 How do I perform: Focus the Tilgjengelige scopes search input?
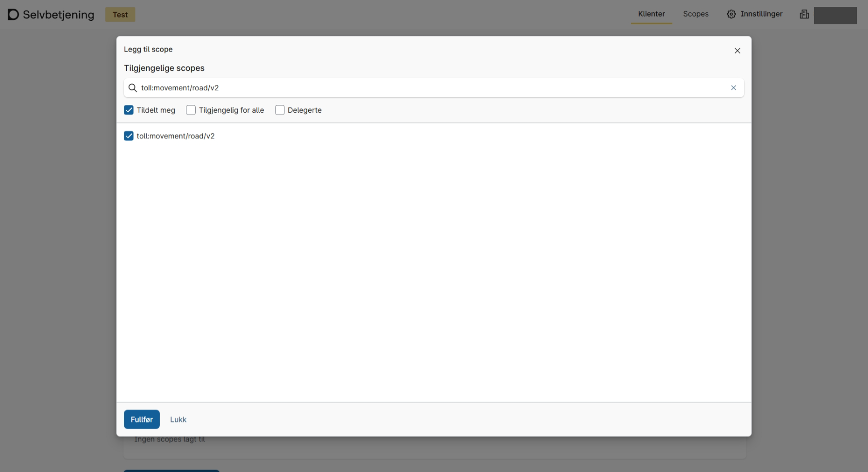(427, 88)
